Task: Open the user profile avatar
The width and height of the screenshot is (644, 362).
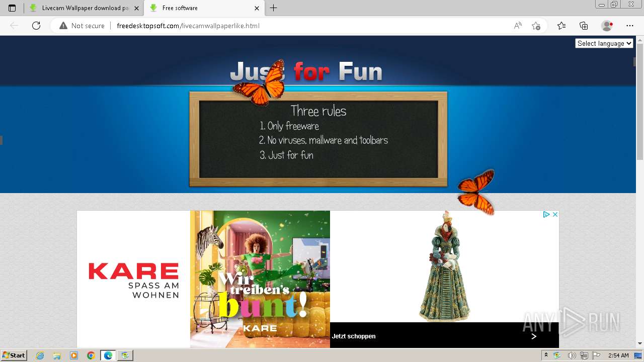Action: [x=607, y=26]
